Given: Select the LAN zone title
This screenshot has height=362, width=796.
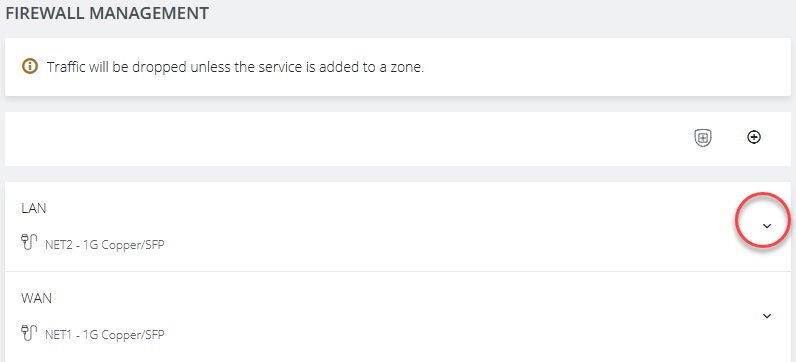Looking at the screenshot, I should point(34,208).
